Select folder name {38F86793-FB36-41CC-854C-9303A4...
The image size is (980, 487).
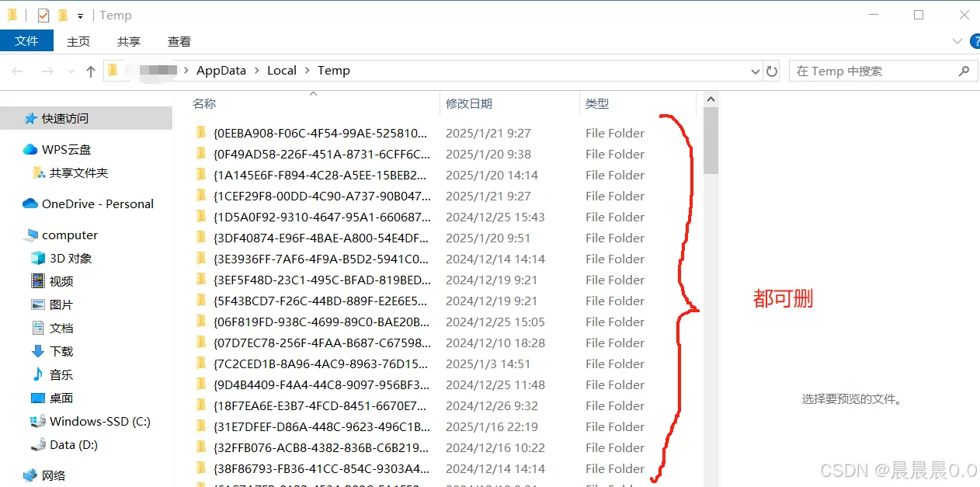point(321,468)
